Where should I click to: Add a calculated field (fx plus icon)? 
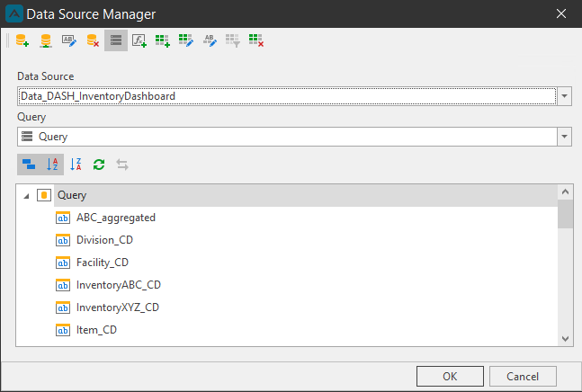pos(139,40)
